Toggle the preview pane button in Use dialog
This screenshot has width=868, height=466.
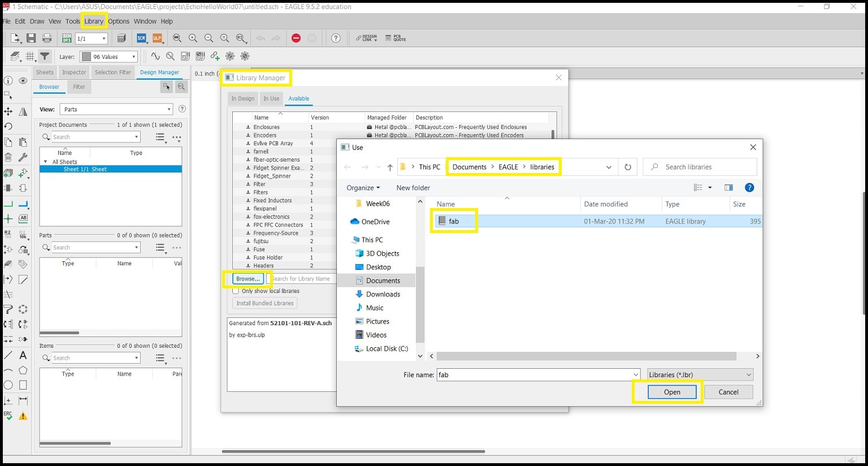728,188
